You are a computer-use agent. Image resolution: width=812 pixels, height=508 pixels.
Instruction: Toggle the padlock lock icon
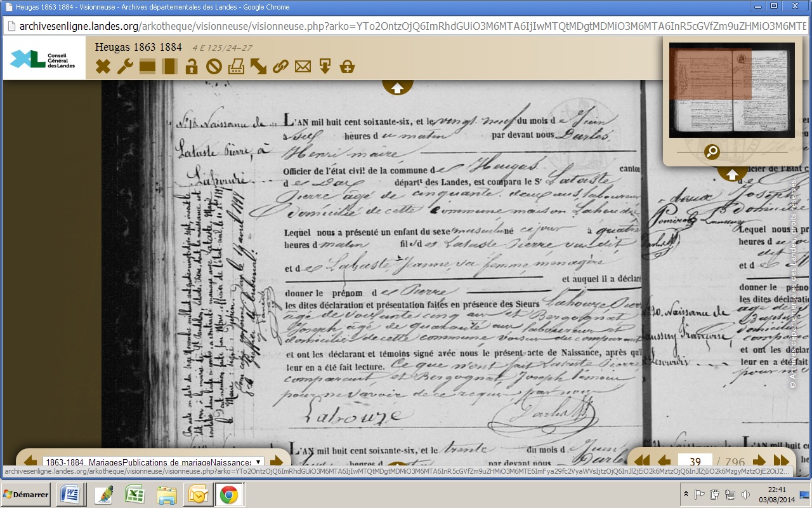[192, 66]
